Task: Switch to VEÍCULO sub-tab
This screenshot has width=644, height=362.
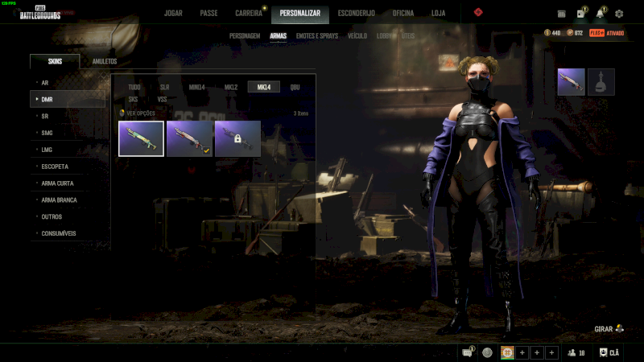Action: point(357,36)
